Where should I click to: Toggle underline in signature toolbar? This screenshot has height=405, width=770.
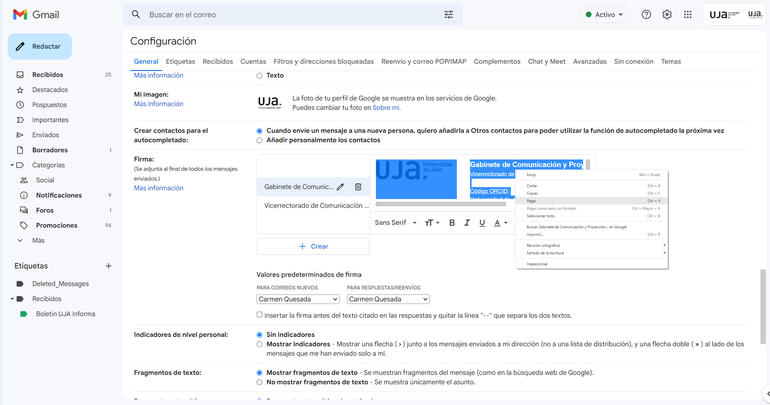[482, 223]
